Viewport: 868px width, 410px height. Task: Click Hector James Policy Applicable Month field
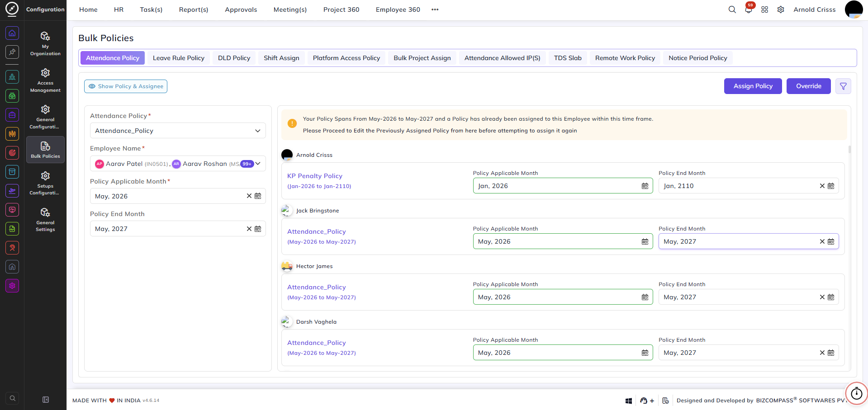[563, 297]
